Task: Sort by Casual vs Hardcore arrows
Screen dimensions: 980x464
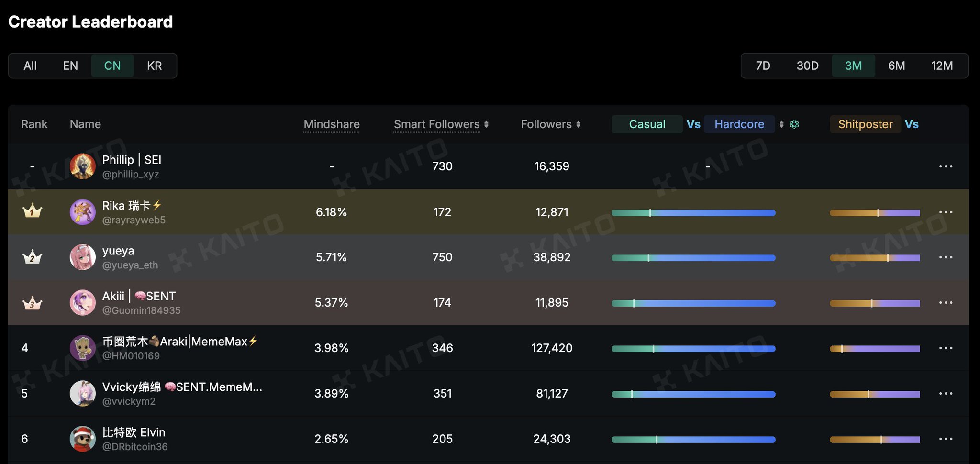Action: click(x=781, y=124)
